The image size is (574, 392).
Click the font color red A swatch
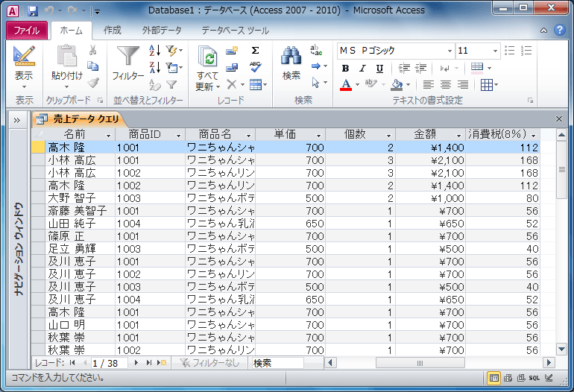pyautogui.click(x=345, y=85)
